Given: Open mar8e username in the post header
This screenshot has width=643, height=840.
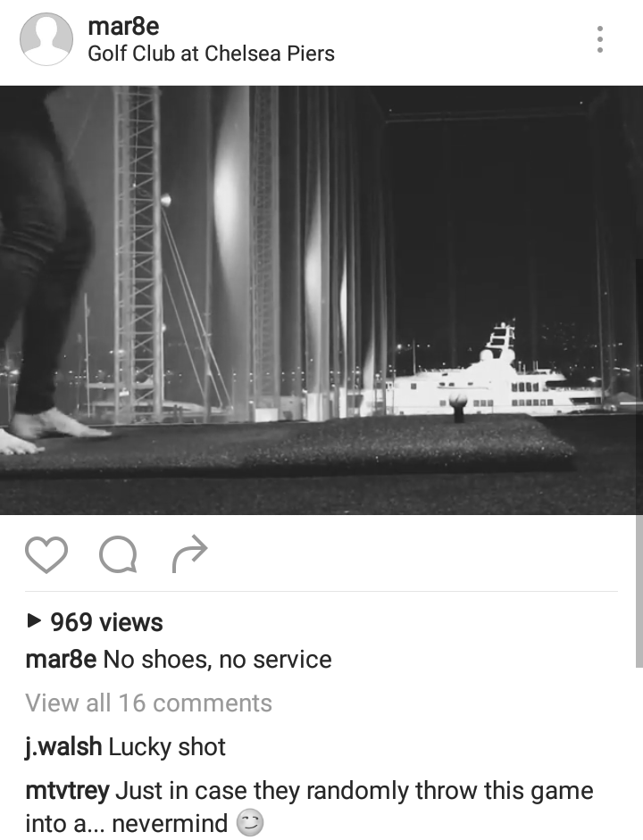Looking at the screenshot, I should [x=124, y=26].
